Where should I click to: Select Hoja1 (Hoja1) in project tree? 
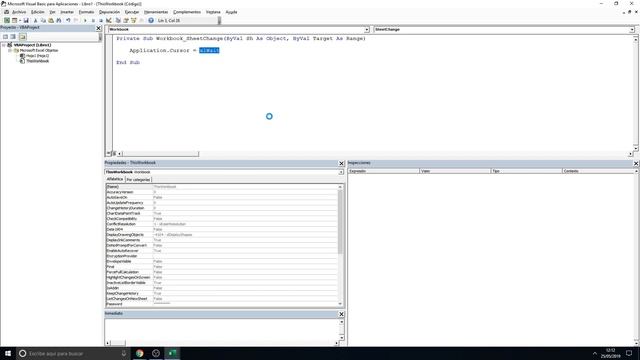tap(37, 56)
